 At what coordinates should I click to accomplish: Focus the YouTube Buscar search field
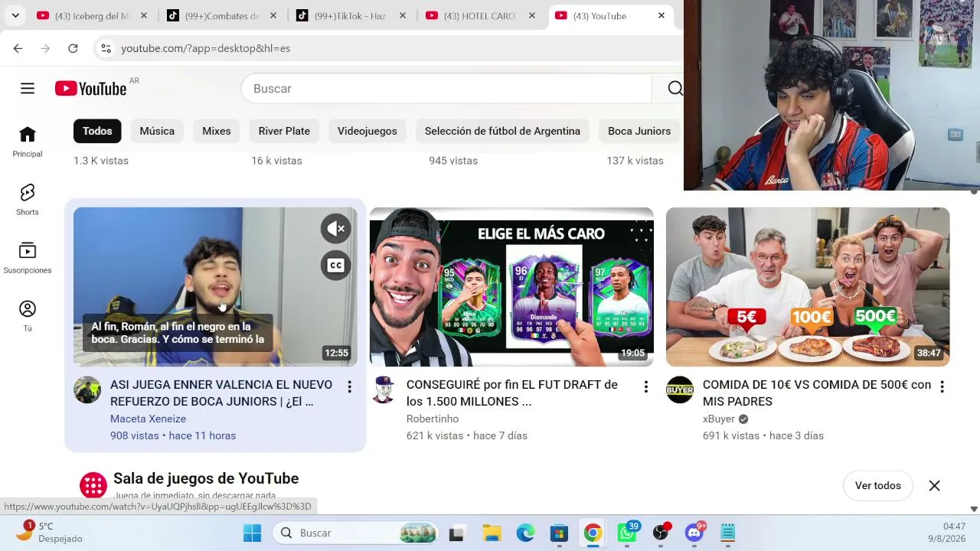pyautogui.click(x=446, y=89)
